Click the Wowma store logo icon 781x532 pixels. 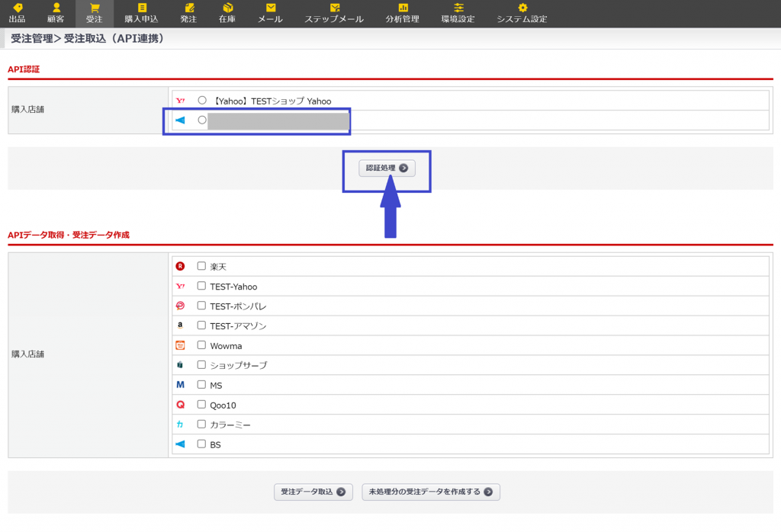click(180, 345)
